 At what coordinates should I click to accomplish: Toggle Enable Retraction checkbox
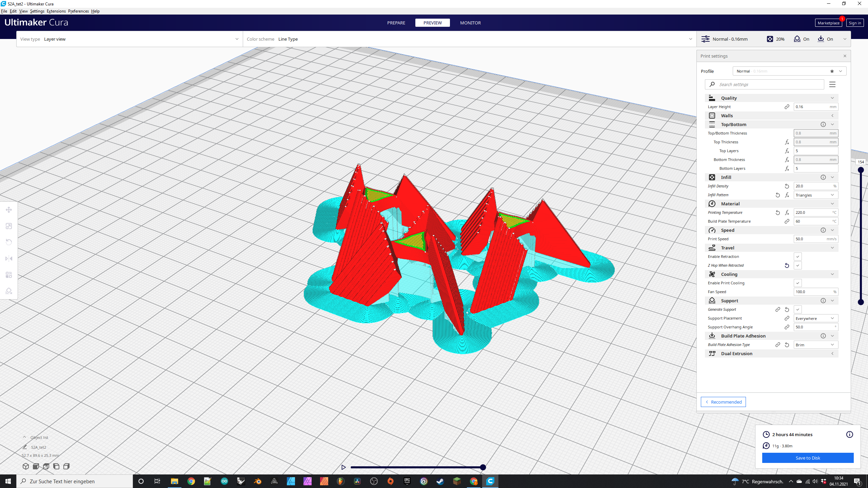coord(797,257)
